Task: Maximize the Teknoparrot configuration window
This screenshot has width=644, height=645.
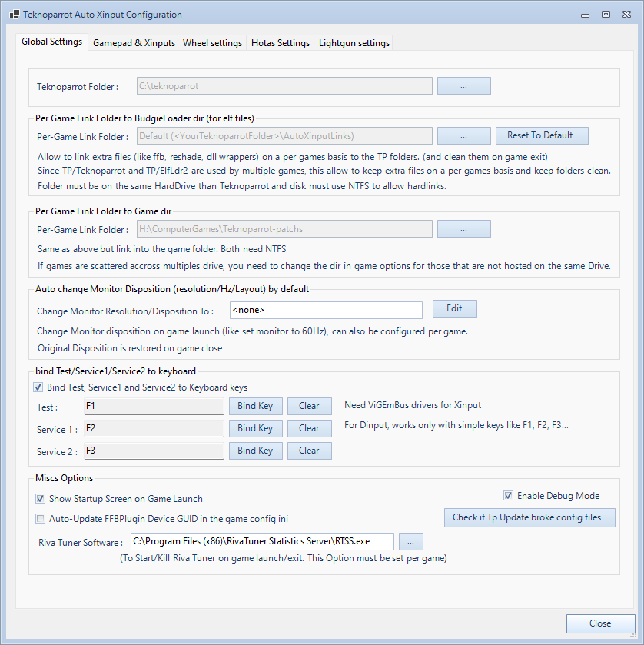Action: (x=606, y=15)
